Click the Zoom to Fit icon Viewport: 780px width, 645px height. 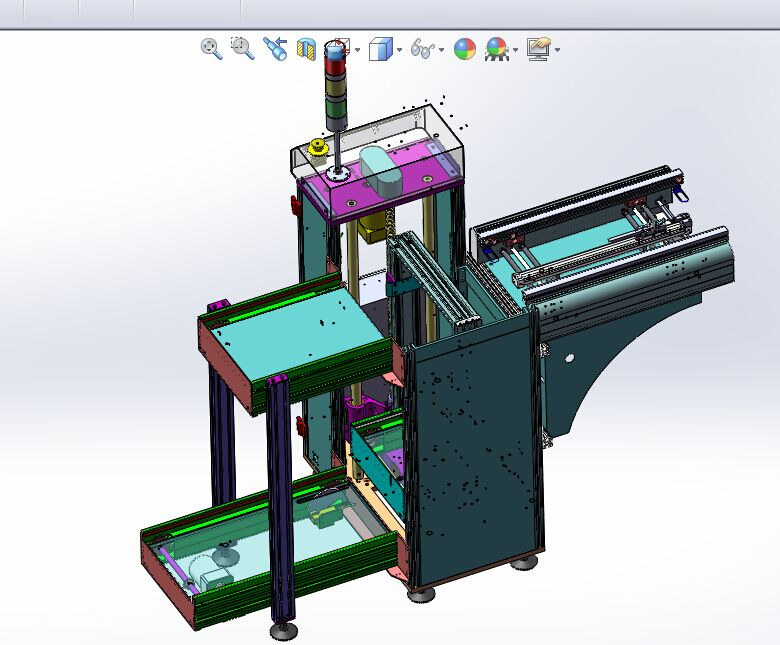(211, 49)
